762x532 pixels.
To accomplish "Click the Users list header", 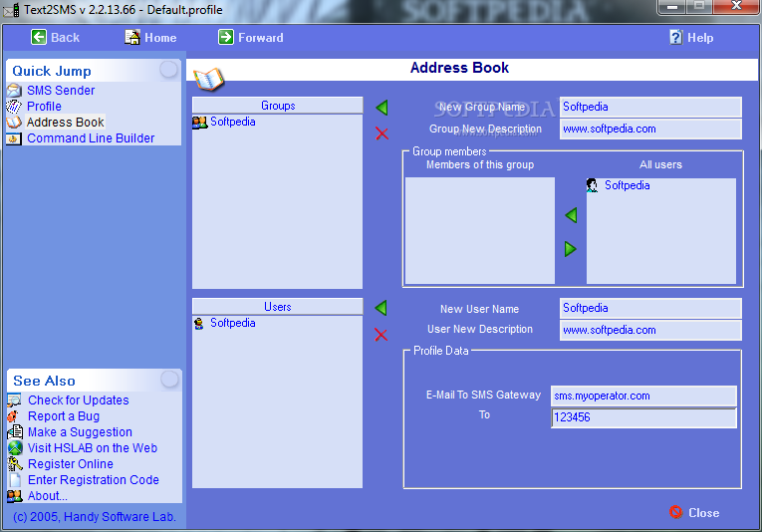I will [x=278, y=307].
